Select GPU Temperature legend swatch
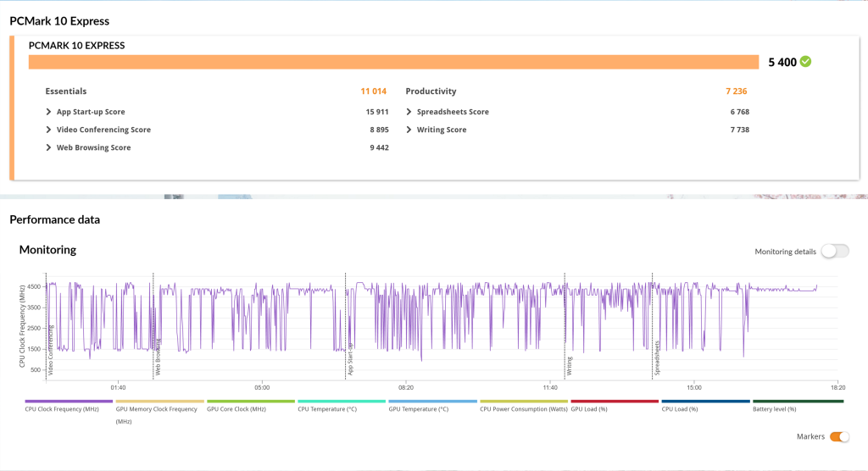 pos(432,402)
